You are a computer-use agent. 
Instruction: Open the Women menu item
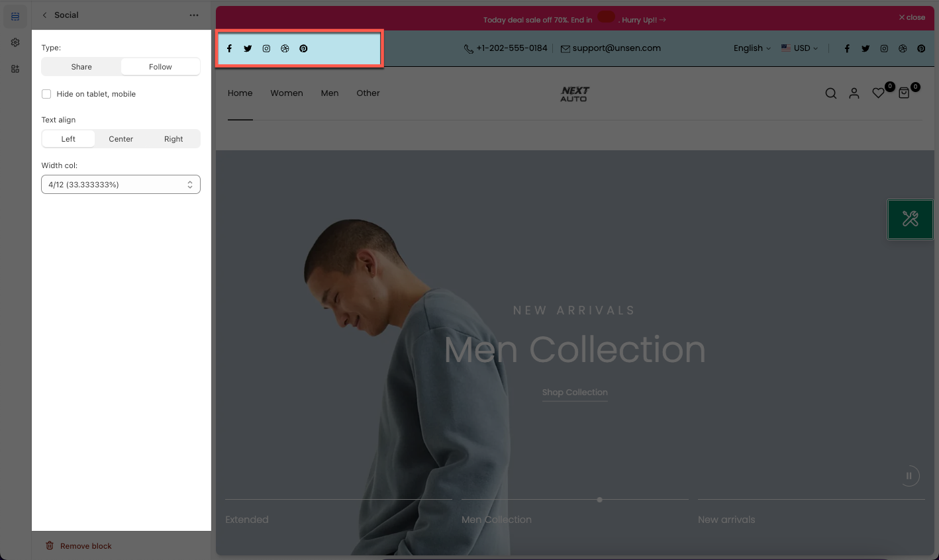point(287,93)
